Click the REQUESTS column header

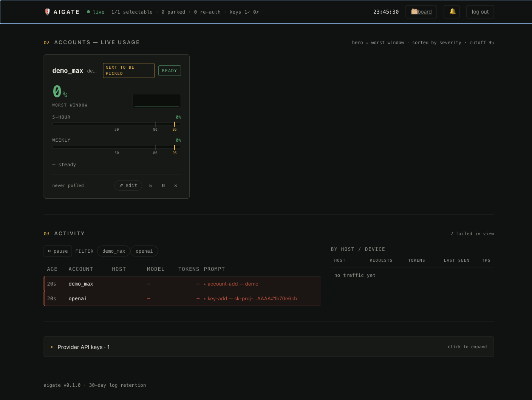[381, 260]
